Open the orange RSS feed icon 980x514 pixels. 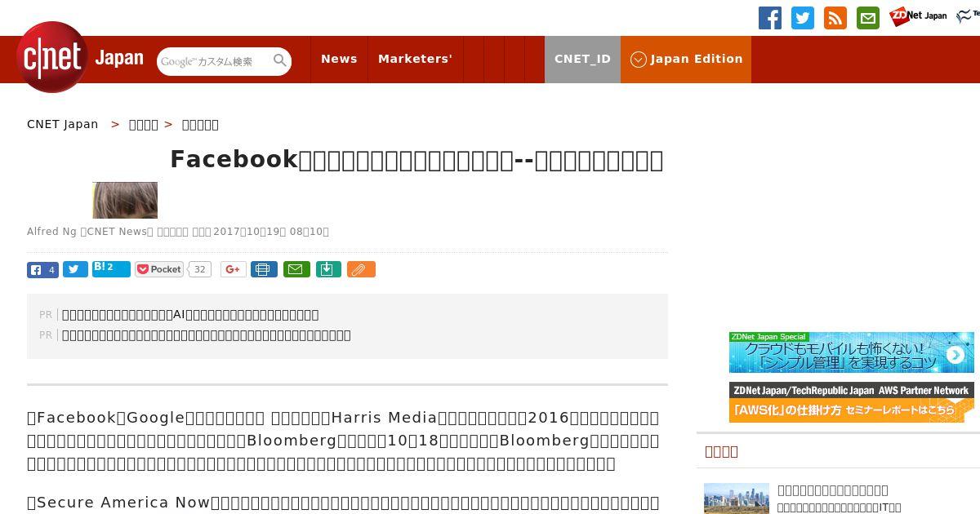pos(835,18)
